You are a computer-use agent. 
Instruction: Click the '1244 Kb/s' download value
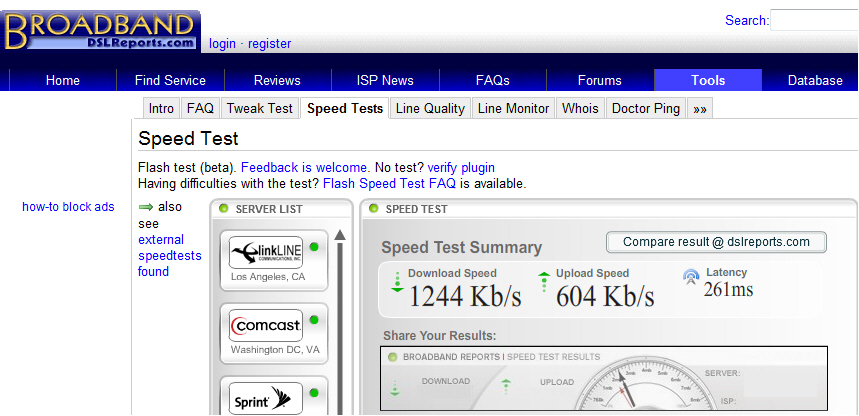pyautogui.click(x=465, y=296)
